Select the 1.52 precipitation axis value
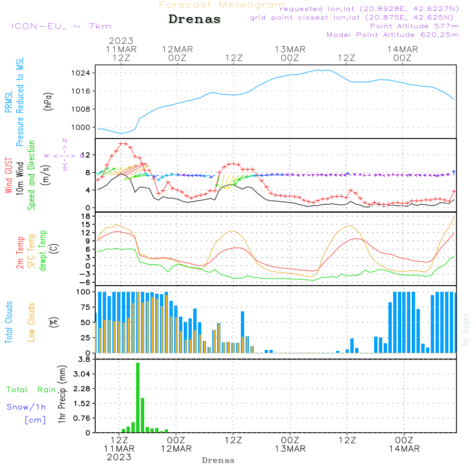This screenshot has width=476, height=476. (x=82, y=404)
